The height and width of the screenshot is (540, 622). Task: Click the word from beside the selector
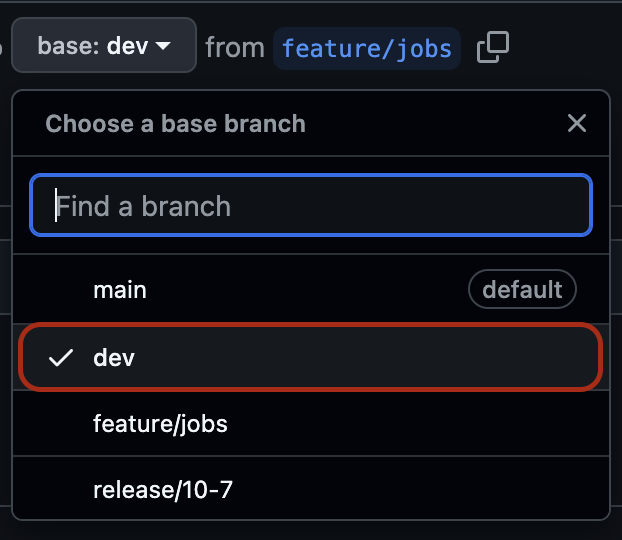click(234, 47)
